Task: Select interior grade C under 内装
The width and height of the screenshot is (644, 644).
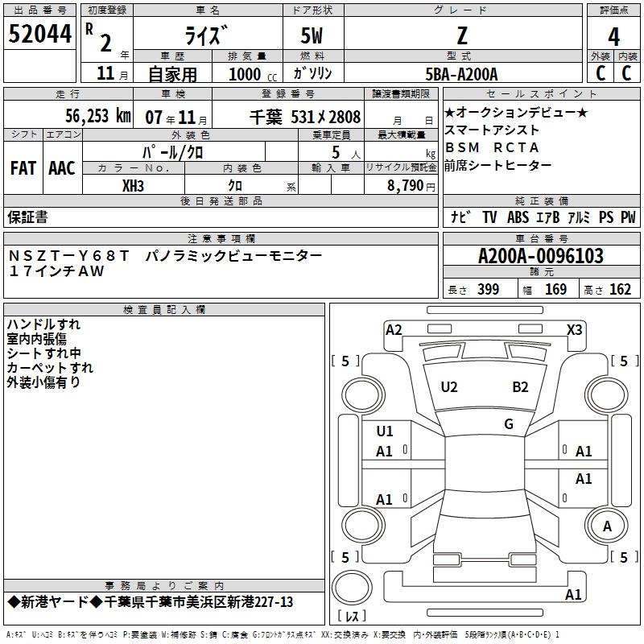Action: click(x=626, y=73)
